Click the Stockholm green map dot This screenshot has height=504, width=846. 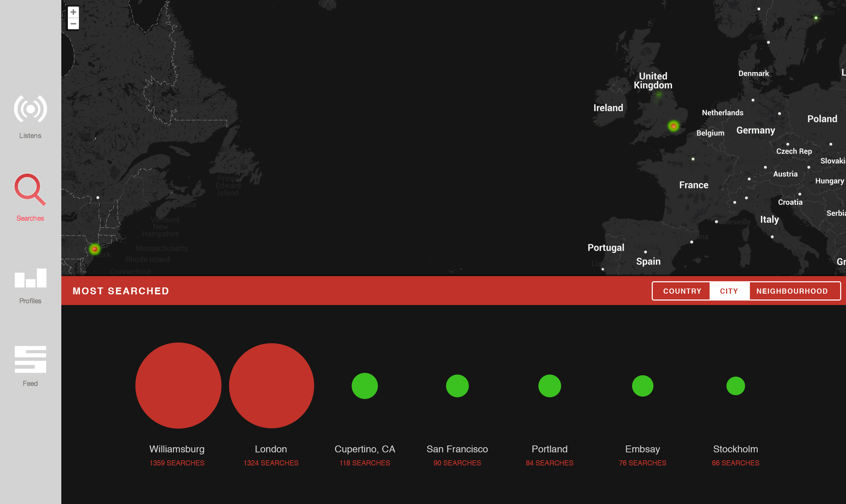tap(816, 18)
